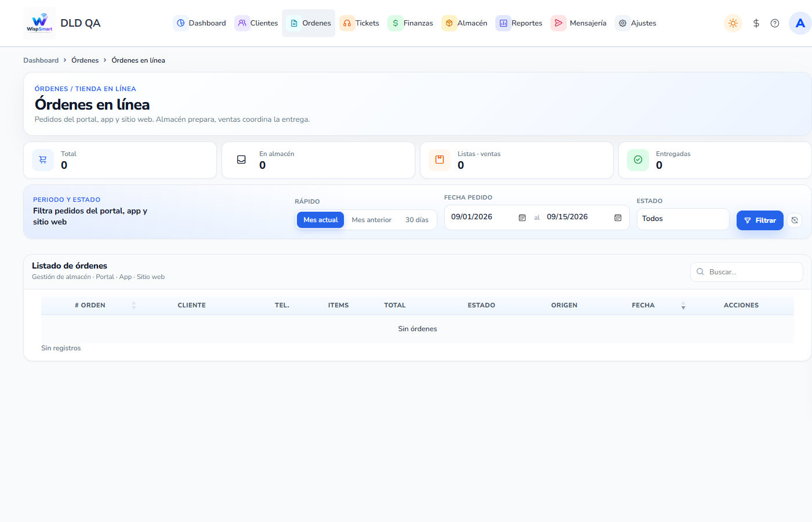Open the Almacén menu
The height and width of the screenshot is (522, 812).
tap(465, 23)
